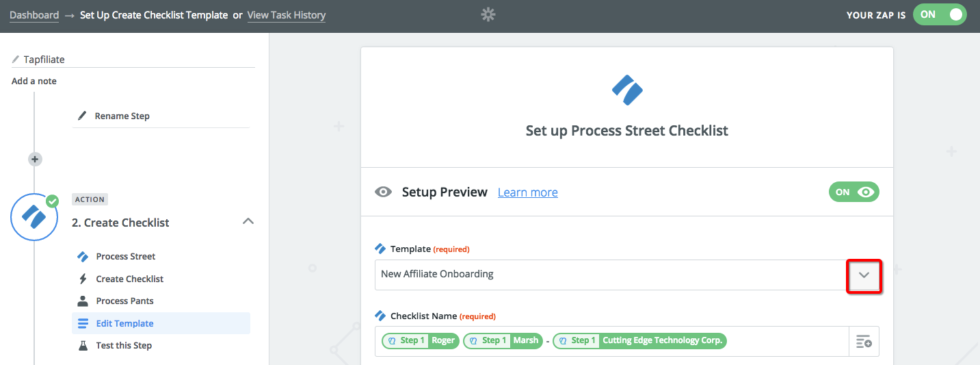Viewport: 980px width, 365px height.
Task: Click the Process Street action step circle icon
Action: pyautogui.click(x=34, y=216)
